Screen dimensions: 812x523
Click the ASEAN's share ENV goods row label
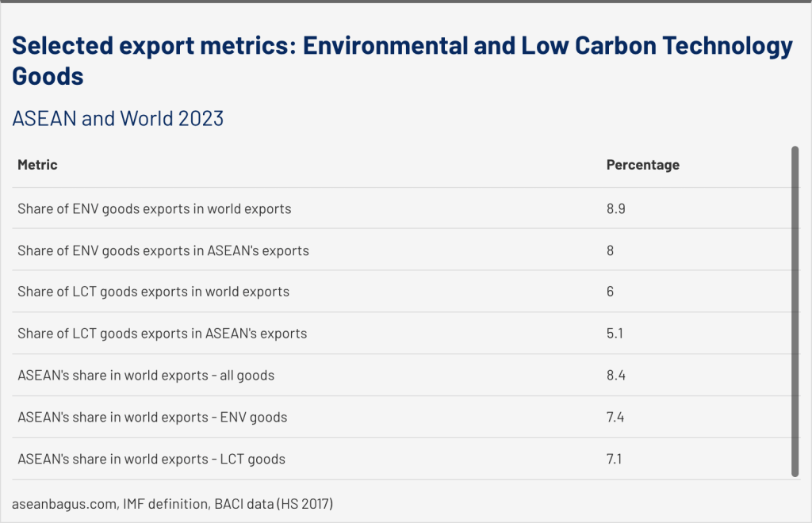(x=152, y=417)
